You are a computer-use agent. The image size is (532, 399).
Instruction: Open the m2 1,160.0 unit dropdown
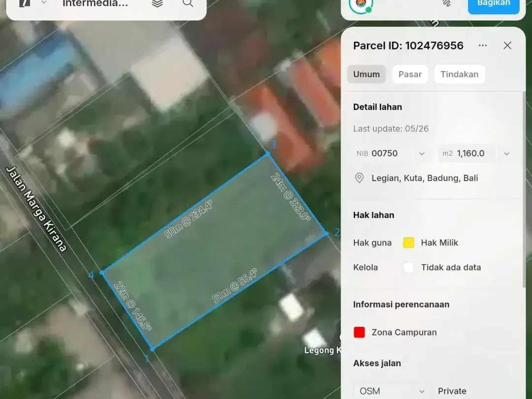click(467, 153)
